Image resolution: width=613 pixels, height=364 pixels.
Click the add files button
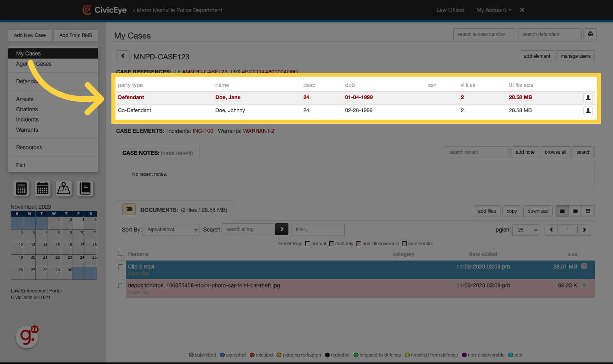click(487, 211)
